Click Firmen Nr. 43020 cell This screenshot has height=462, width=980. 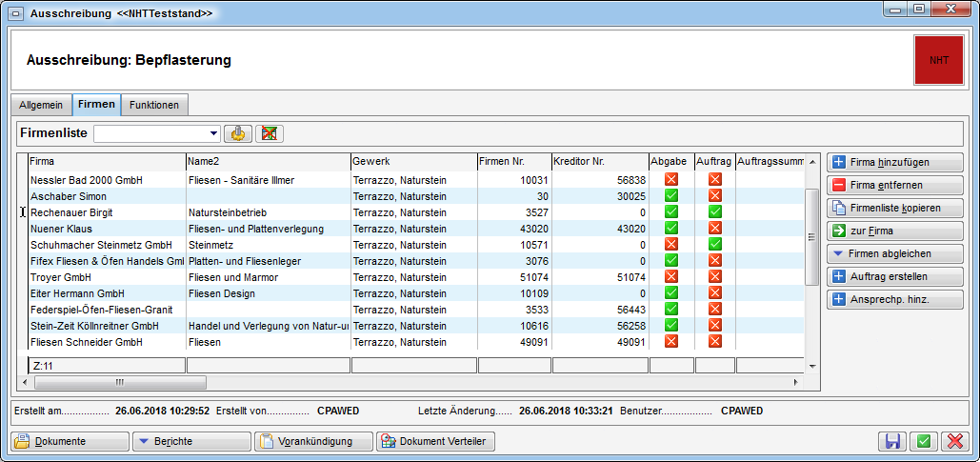click(x=514, y=229)
